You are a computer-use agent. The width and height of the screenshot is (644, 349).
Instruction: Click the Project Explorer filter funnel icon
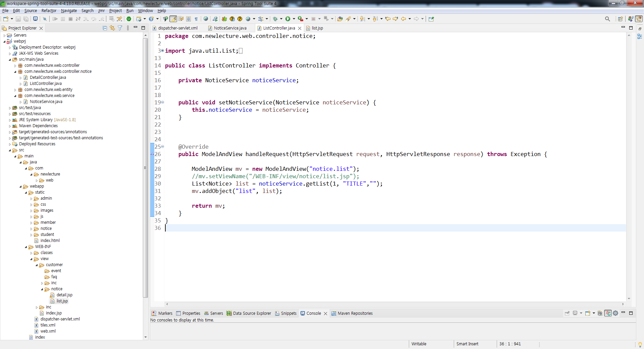click(x=120, y=28)
